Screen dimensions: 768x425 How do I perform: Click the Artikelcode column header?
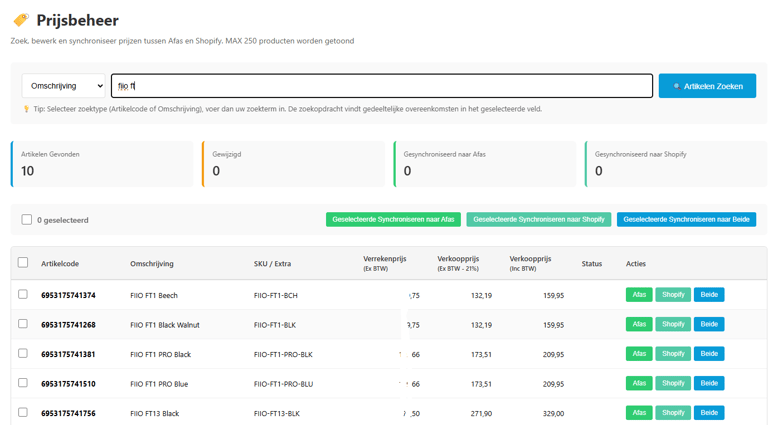click(60, 264)
